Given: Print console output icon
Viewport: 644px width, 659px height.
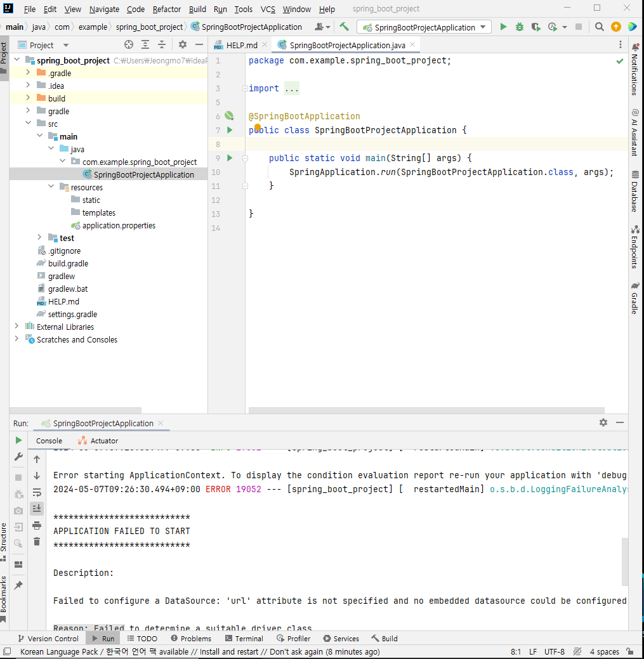Looking at the screenshot, I should (x=37, y=525).
